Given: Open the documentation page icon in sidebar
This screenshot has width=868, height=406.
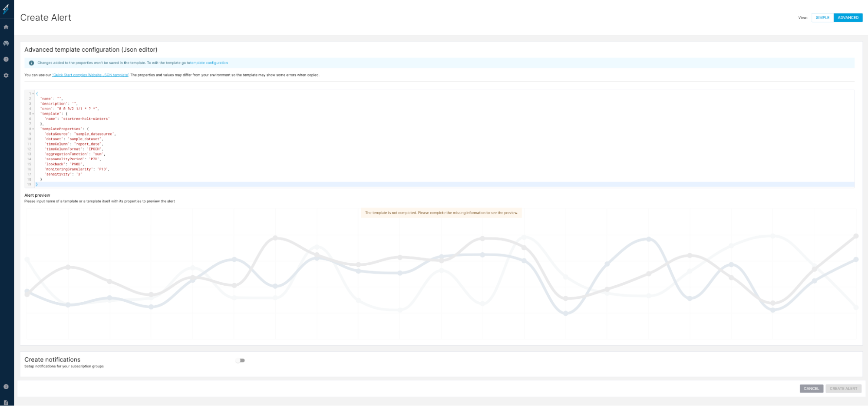Looking at the screenshot, I should click(x=6, y=402).
